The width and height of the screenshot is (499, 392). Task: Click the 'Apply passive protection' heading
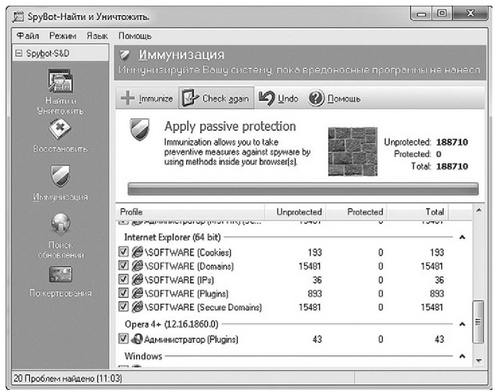click(230, 127)
